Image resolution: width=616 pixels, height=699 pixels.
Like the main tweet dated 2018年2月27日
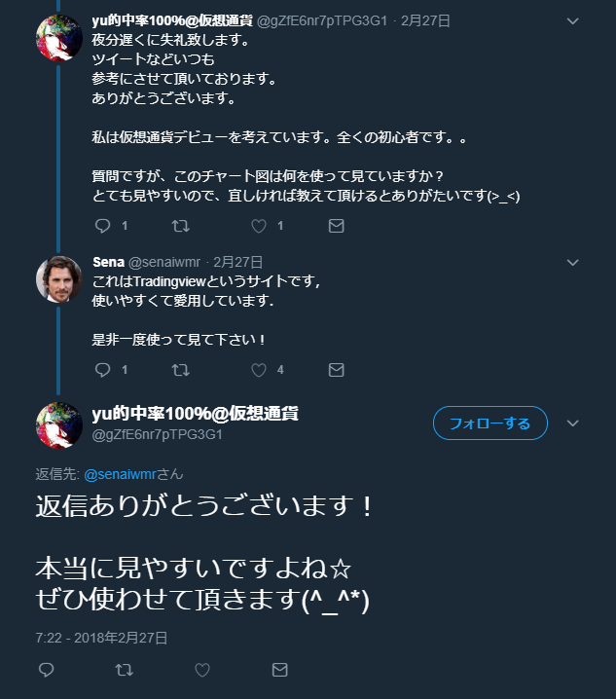[201, 670]
